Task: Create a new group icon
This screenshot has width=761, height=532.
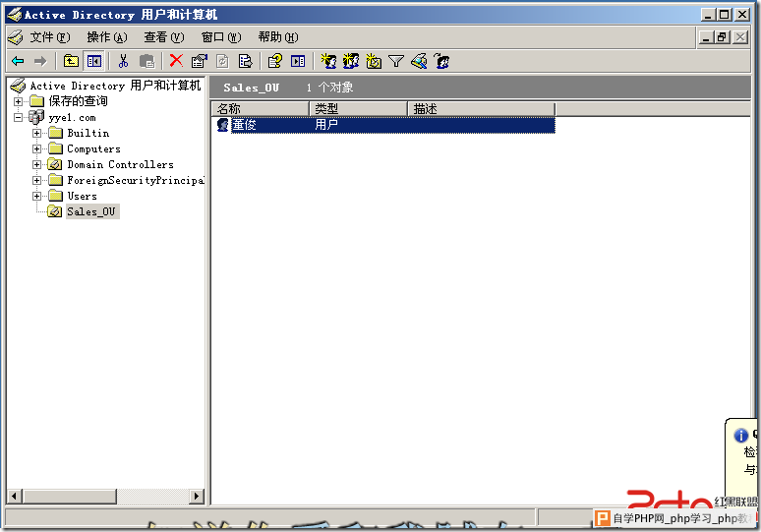Action: [x=351, y=61]
